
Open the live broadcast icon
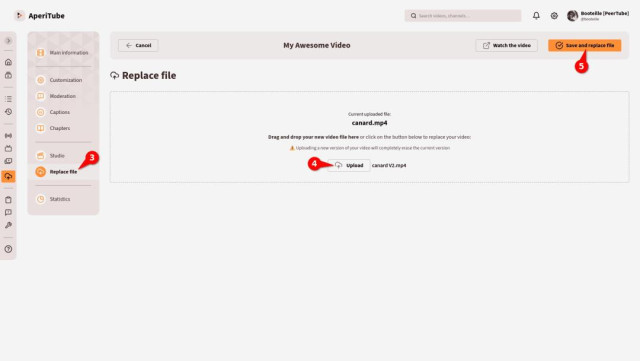click(8, 136)
